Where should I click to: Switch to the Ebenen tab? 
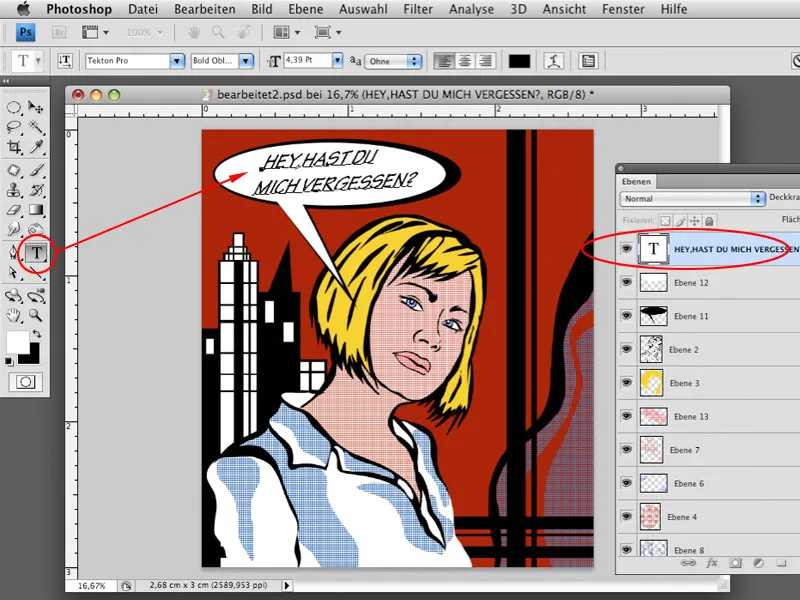636,181
